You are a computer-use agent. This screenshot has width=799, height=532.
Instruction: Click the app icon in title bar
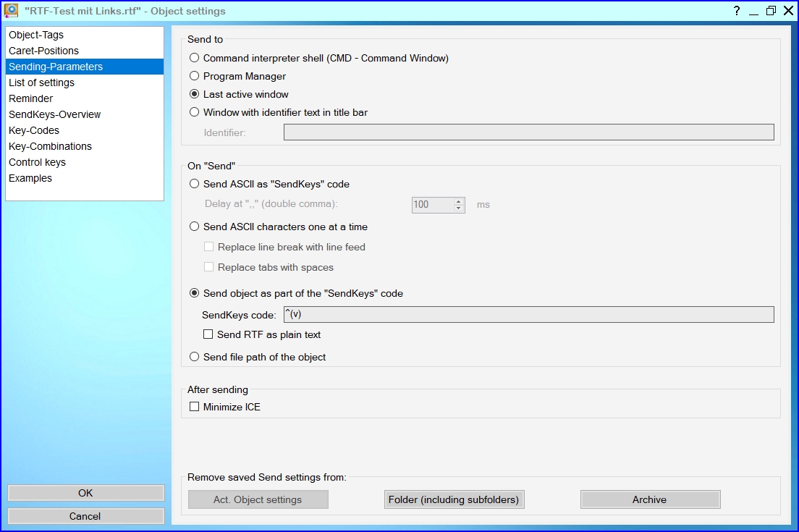[11, 11]
